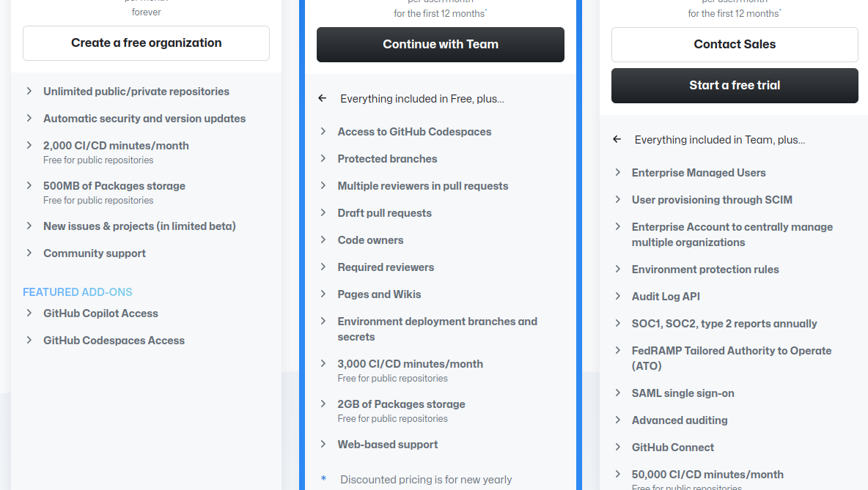Click the Contact Sales button

[734, 44]
